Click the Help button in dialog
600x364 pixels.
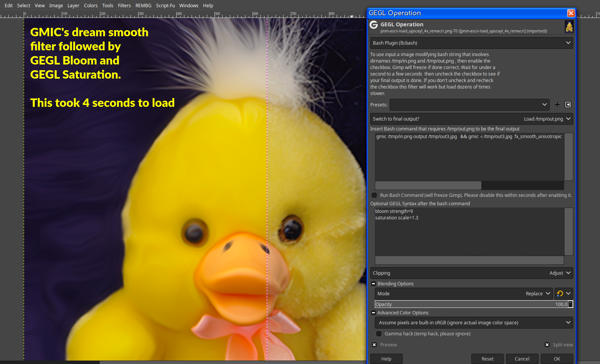click(x=386, y=359)
